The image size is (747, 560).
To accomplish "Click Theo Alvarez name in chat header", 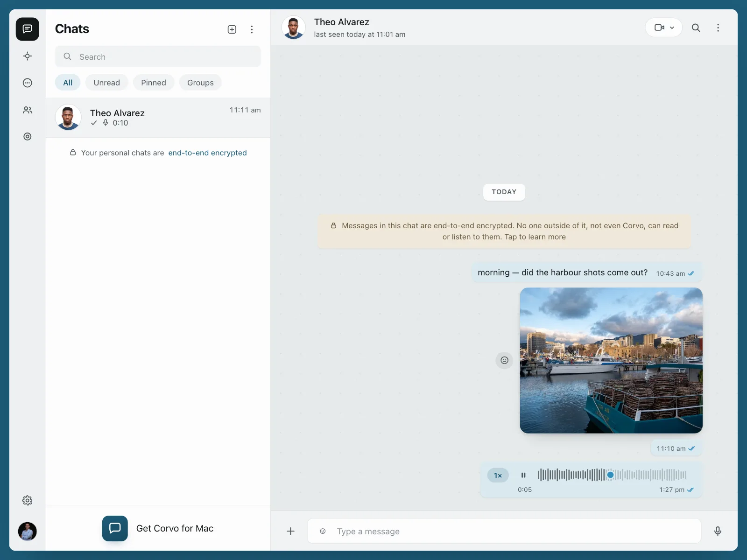I will click(x=342, y=22).
